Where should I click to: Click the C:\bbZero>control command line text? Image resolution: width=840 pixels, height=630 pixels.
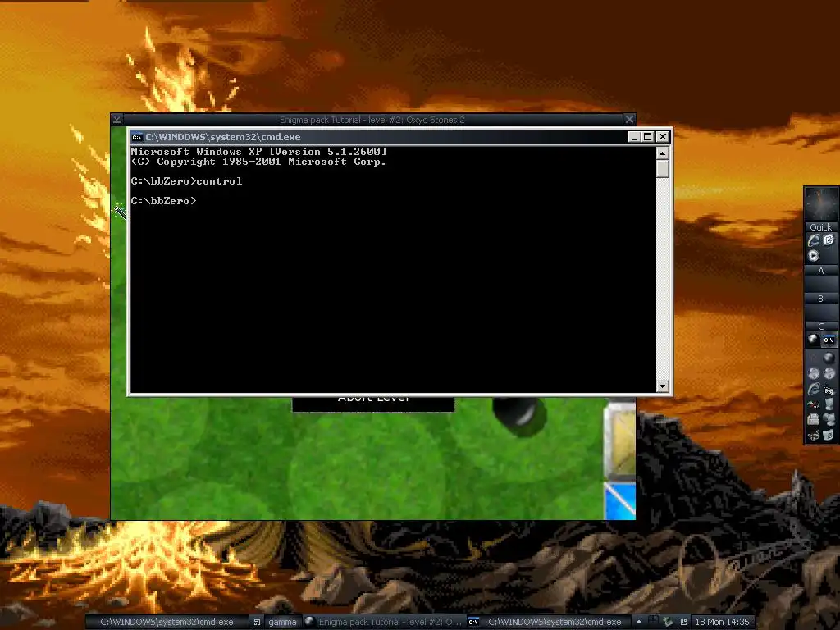coord(186,181)
